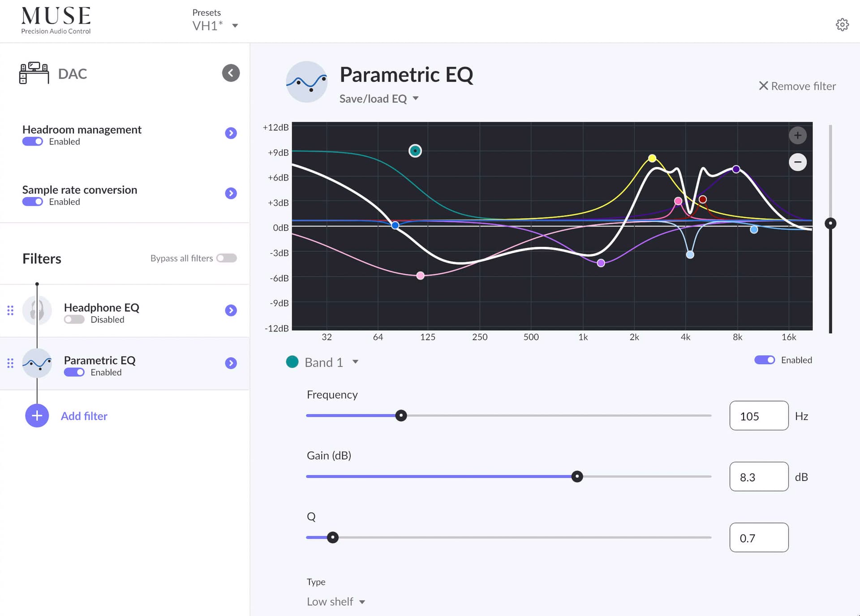This screenshot has width=860, height=616.
Task: Enable the Headphone EQ toggle
Action: (74, 319)
